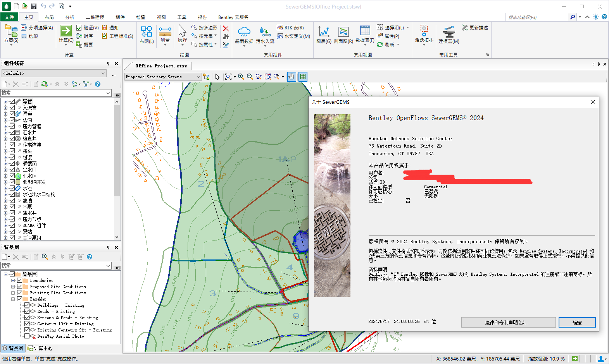Toggle the 导管 checkbox
609x364 pixels.
(12, 101)
